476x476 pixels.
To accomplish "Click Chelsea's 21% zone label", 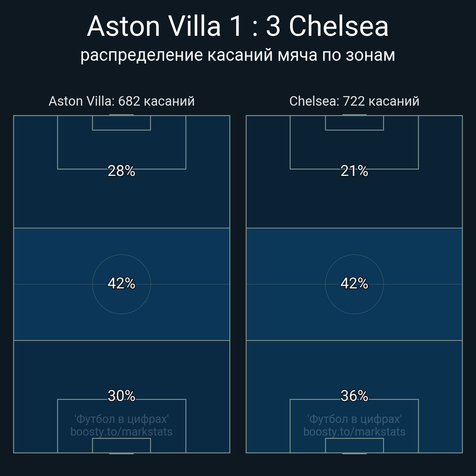I will point(354,171).
